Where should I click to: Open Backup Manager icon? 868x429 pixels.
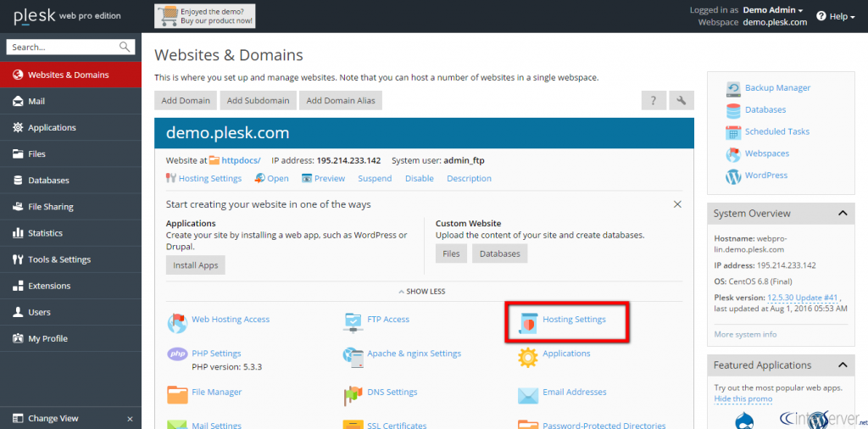click(x=733, y=88)
